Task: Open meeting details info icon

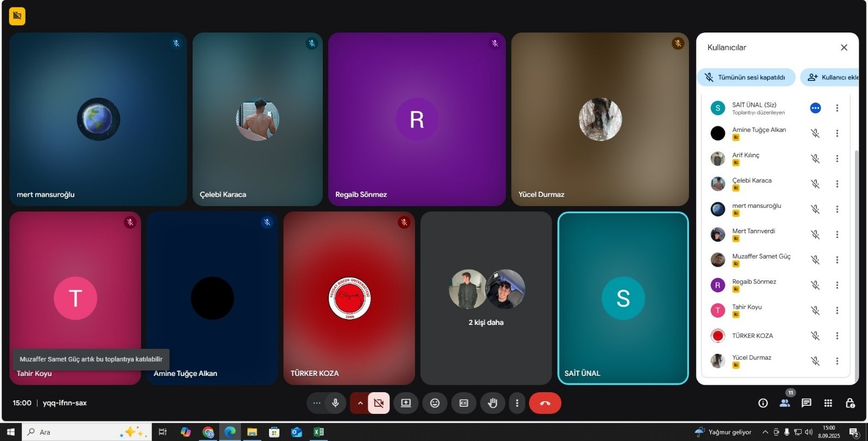Action: [x=763, y=403]
